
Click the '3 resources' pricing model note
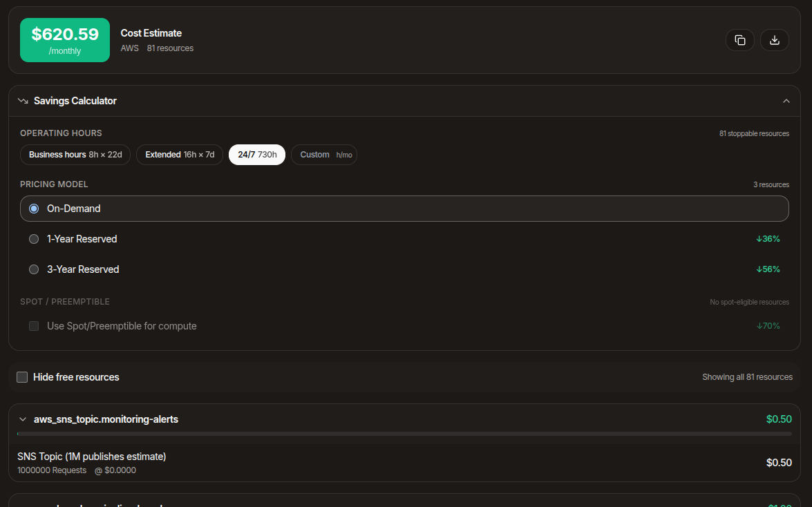point(771,185)
